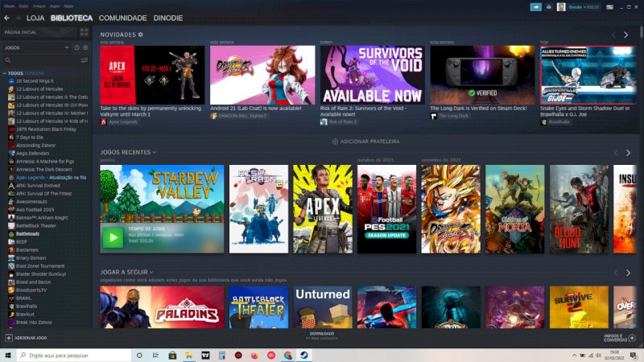Viewport: 644px width, 362px height.
Task: Open the Steam icon in the Windows taskbar
Action: click(304, 355)
